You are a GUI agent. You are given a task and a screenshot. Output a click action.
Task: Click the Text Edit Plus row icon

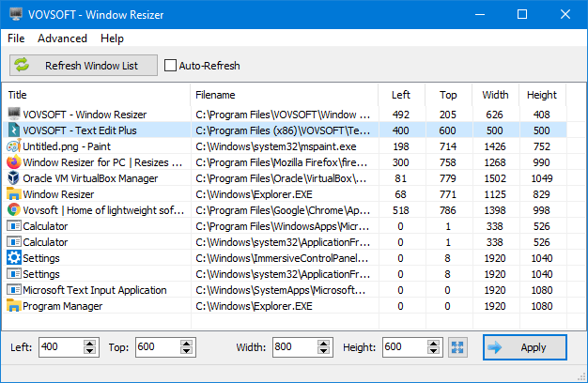13,130
